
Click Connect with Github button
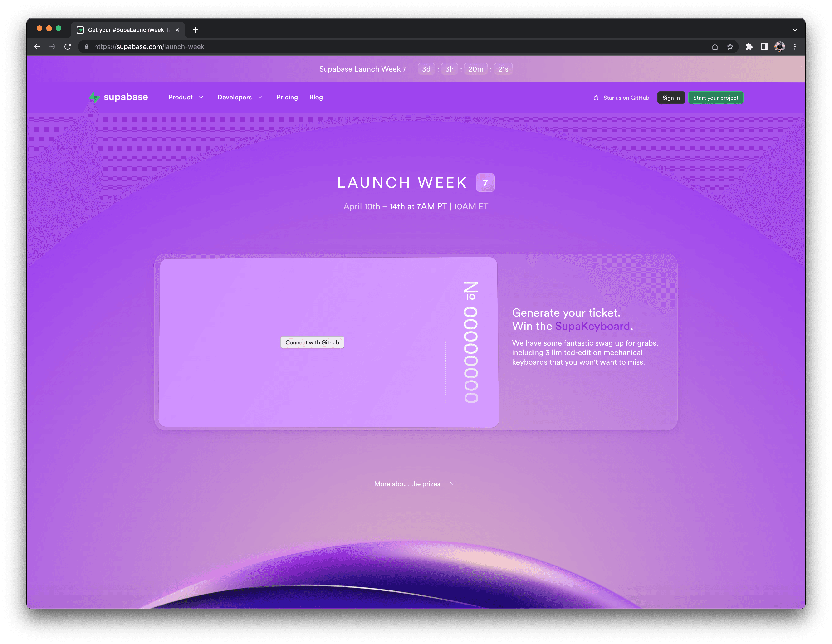[313, 342]
